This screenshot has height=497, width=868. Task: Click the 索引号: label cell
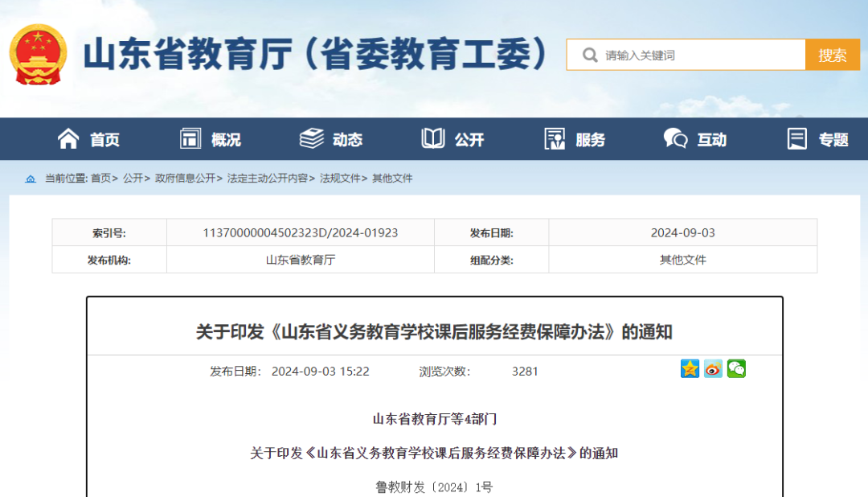tap(109, 232)
